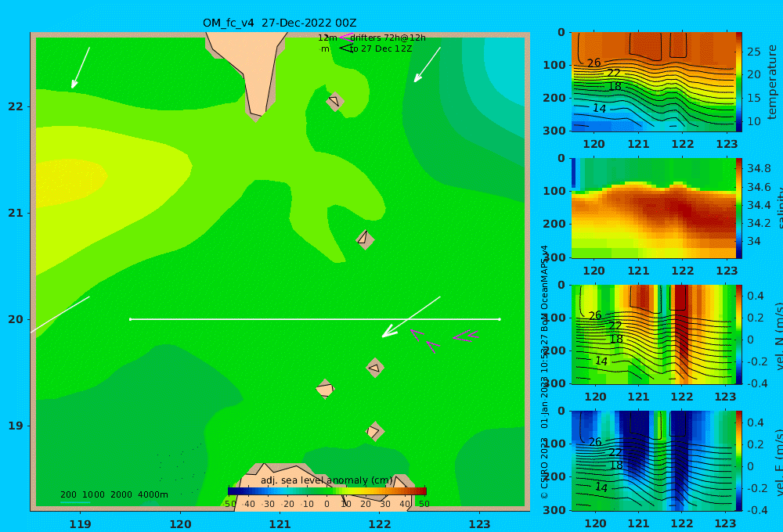The width and height of the screenshot is (783, 532).
Task: Click latitude label 22 on main map
Action: 16,106
